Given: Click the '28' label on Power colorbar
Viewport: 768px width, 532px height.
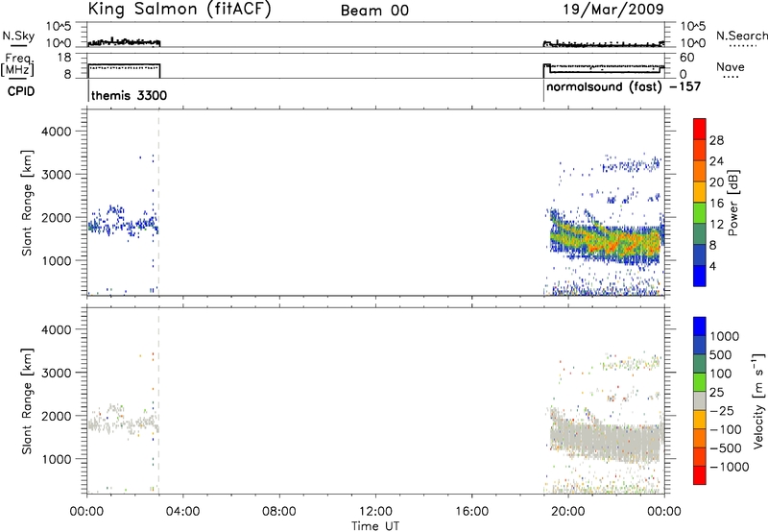Looking at the screenshot, I should coord(716,140).
